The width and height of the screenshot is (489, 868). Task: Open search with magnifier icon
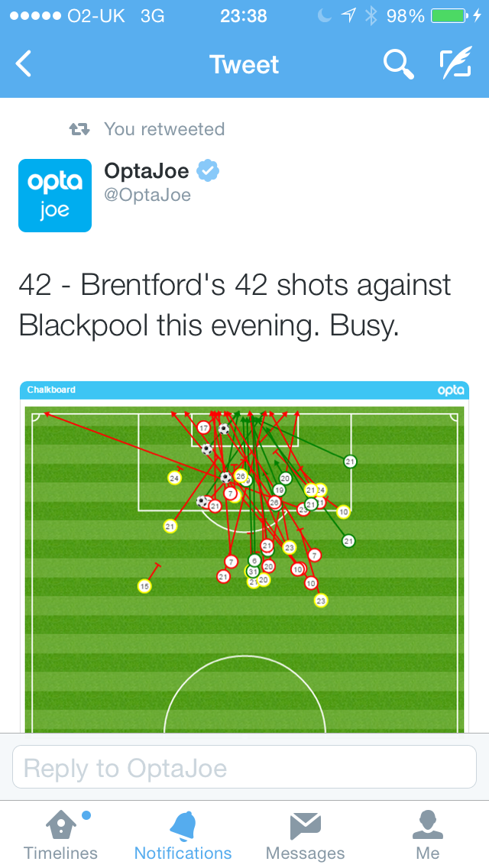(x=397, y=65)
